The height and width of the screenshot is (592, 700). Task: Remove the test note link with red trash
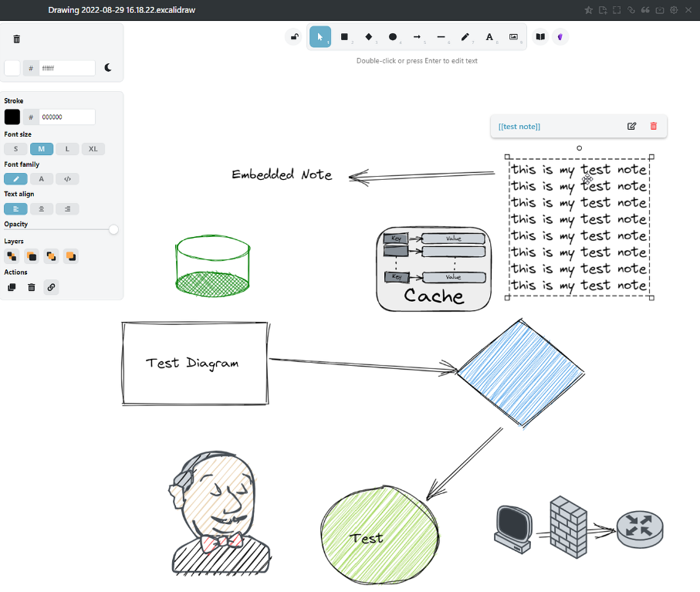click(654, 127)
